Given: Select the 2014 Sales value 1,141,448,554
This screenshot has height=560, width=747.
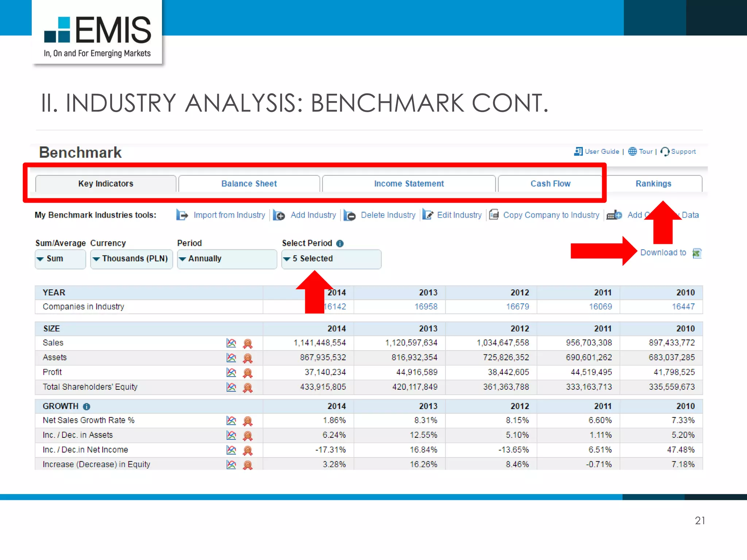Looking at the screenshot, I should pyautogui.click(x=320, y=343).
